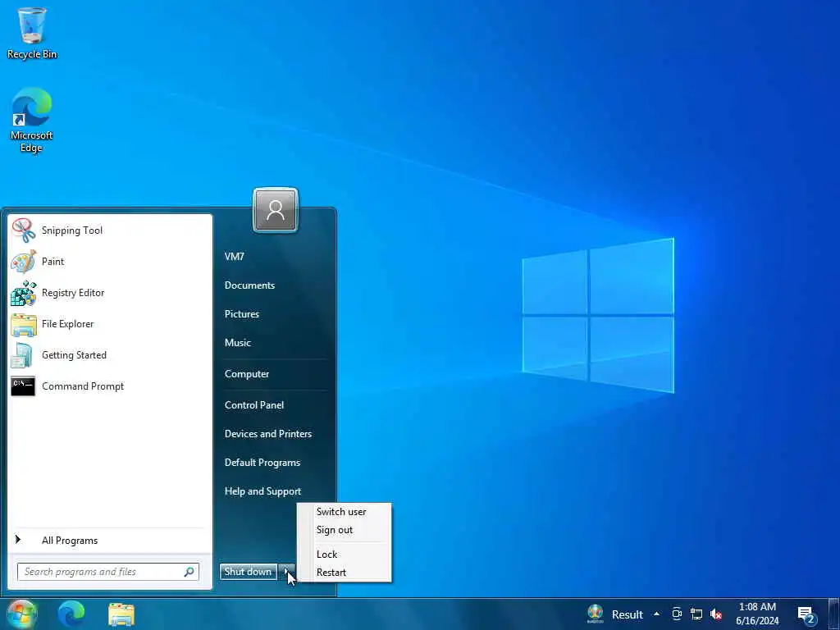Open the notification center icon
The width and height of the screenshot is (840, 630).
click(x=806, y=614)
